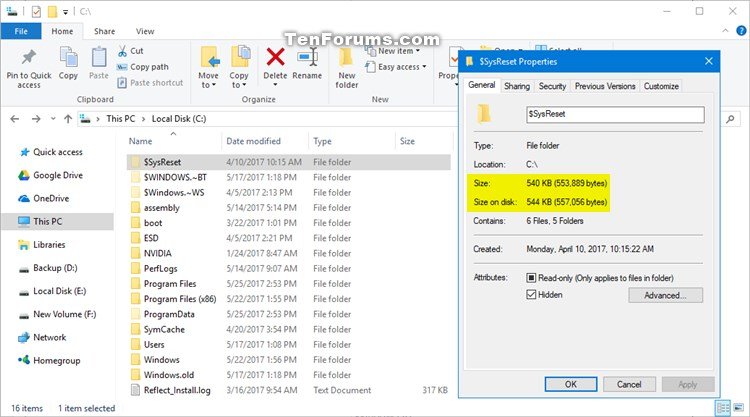This screenshot has height=417, width=750.
Task: Select Homegroup in navigation pane
Action: coord(56,361)
